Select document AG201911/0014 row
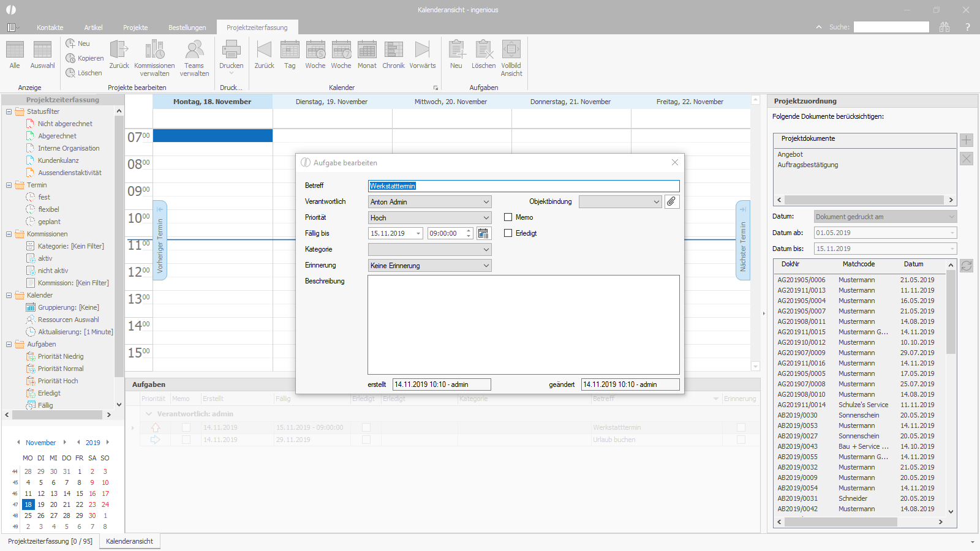The width and height of the screenshot is (980, 551). [x=861, y=405]
